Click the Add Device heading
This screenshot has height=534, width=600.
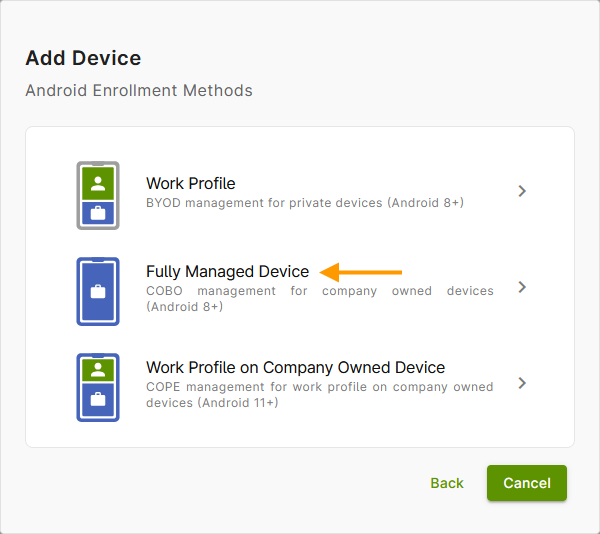pos(83,58)
